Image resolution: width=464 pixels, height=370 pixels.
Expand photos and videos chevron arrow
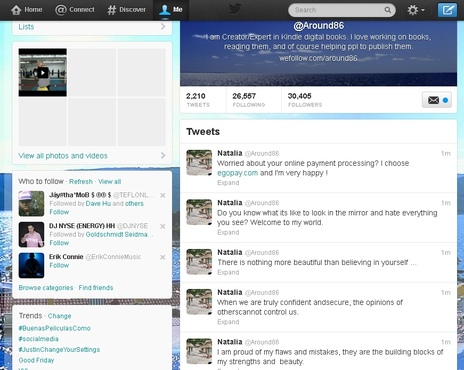(163, 155)
